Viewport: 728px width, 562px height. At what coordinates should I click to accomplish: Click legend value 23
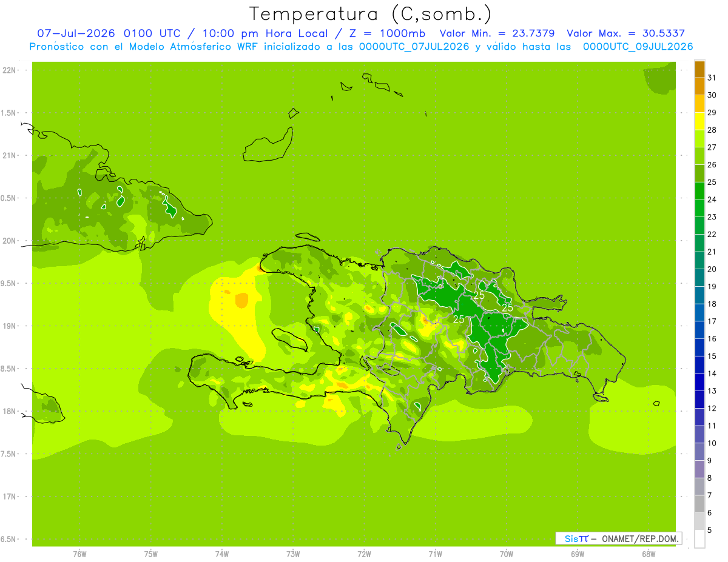712,217
